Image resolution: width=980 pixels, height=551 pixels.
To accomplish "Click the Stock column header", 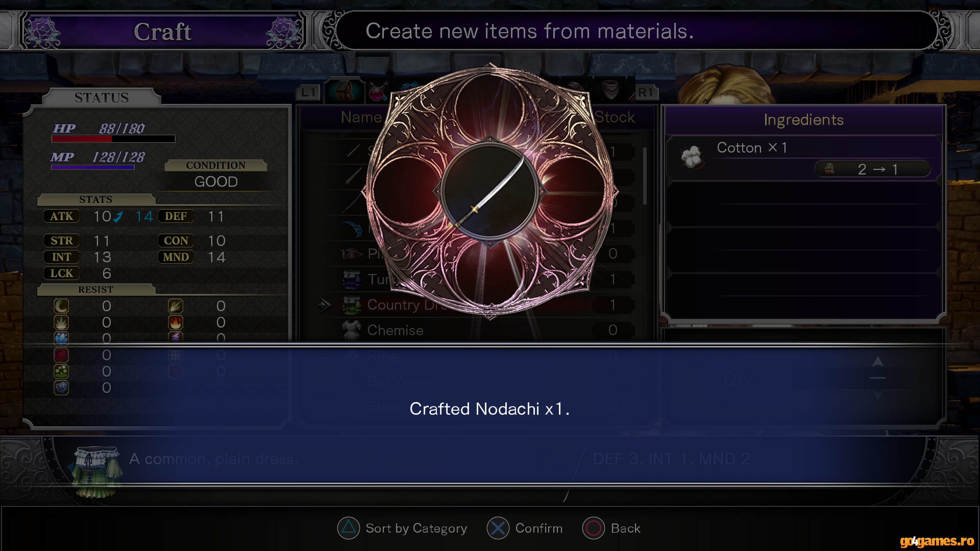I will 614,117.
